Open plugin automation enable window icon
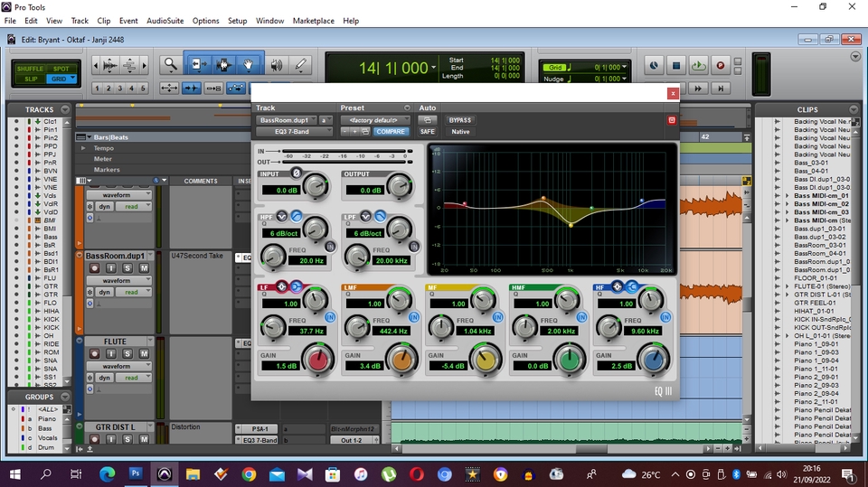 (427, 120)
